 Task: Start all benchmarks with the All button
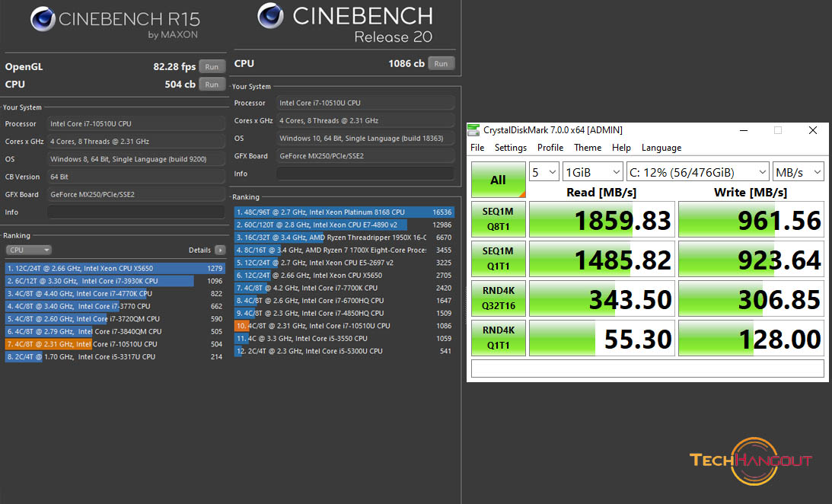click(499, 180)
